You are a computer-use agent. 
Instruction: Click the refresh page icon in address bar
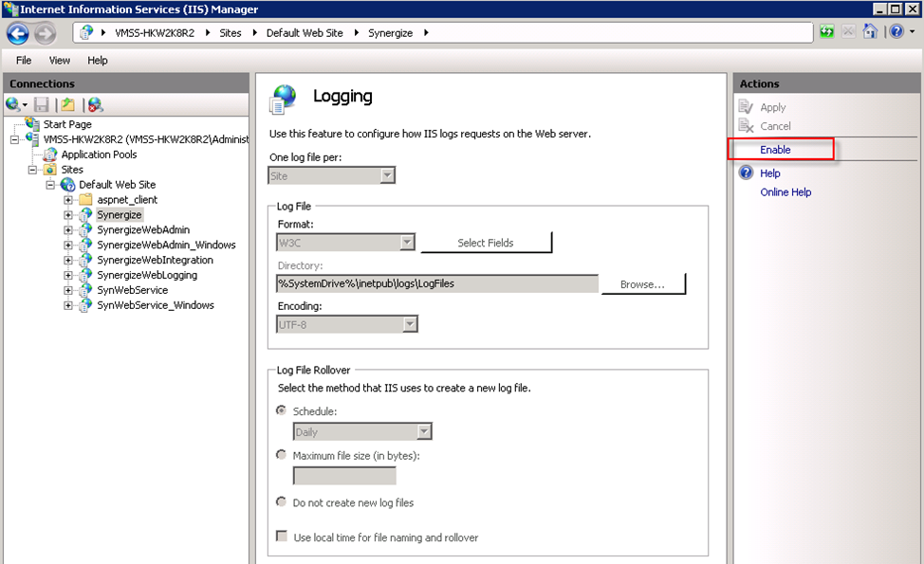(x=827, y=32)
